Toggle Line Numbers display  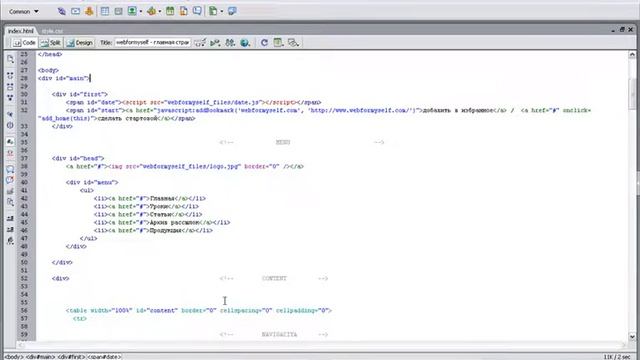[10, 142]
